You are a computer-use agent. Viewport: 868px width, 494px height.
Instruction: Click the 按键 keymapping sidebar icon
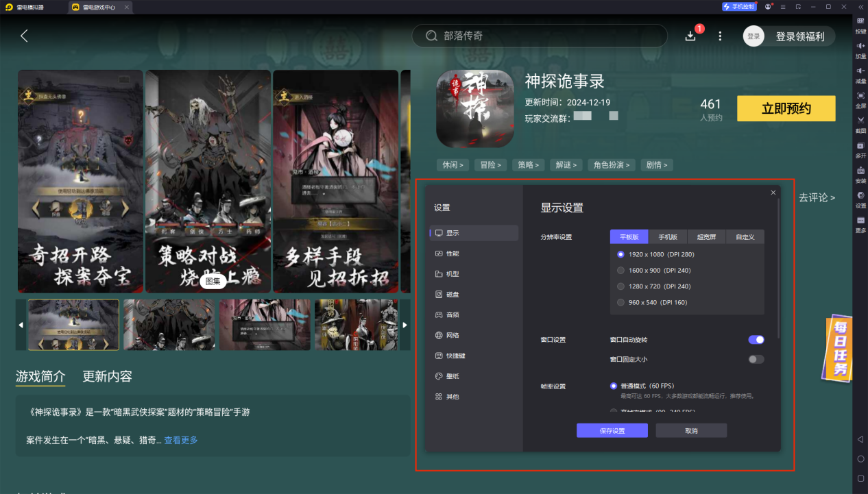860,26
